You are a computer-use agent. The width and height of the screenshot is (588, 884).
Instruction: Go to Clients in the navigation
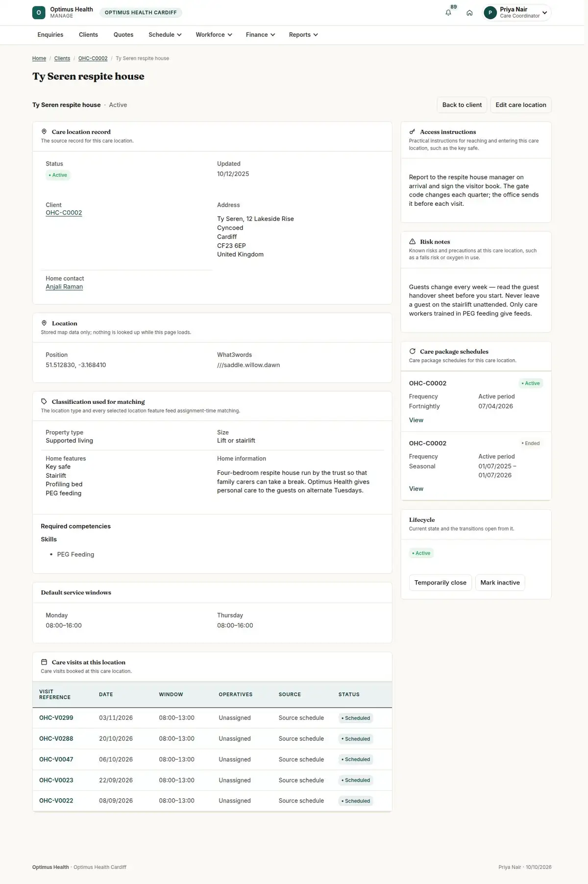(88, 35)
